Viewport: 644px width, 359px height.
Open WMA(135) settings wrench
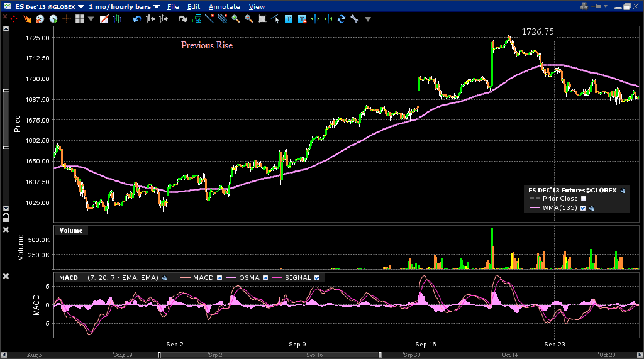[591, 208]
